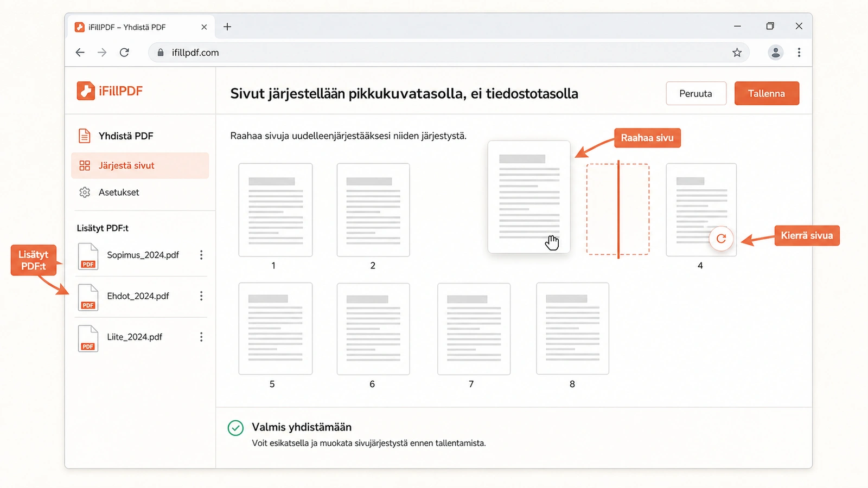Bookmark this page with star icon

(737, 53)
